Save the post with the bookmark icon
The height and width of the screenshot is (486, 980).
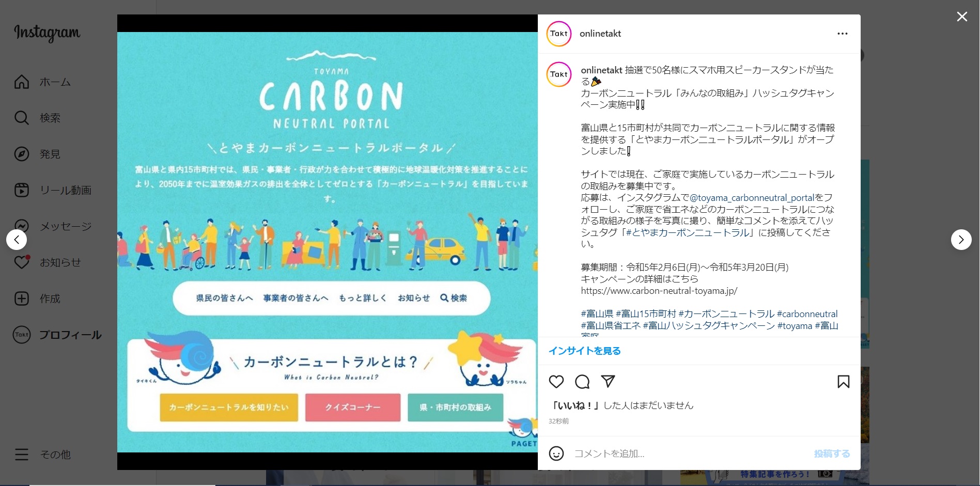(843, 382)
